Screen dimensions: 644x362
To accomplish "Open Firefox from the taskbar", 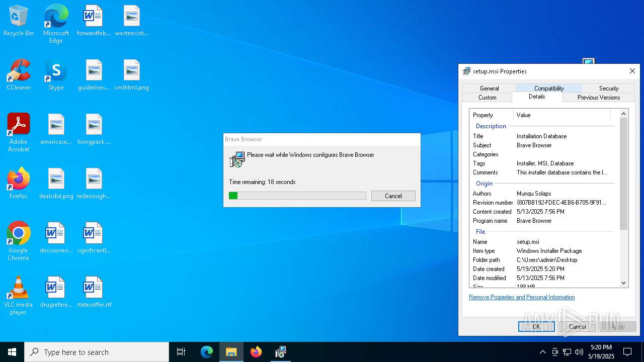I will tap(256, 352).
